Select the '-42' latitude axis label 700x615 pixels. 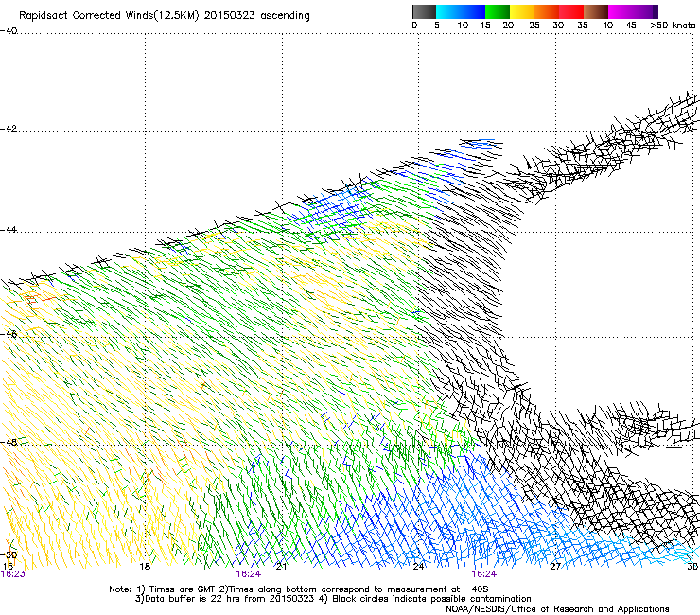(x=9, y=129)
